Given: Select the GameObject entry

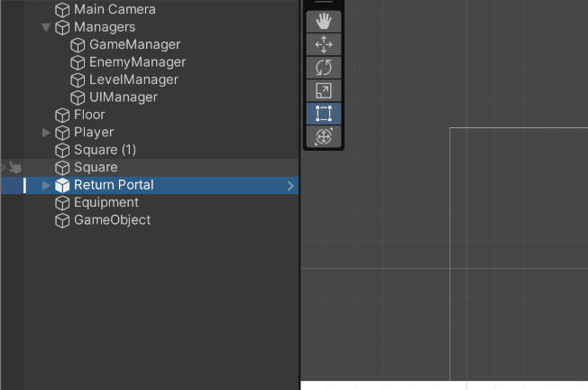Looking at the screenshot, I should click(x=112, y=220).
